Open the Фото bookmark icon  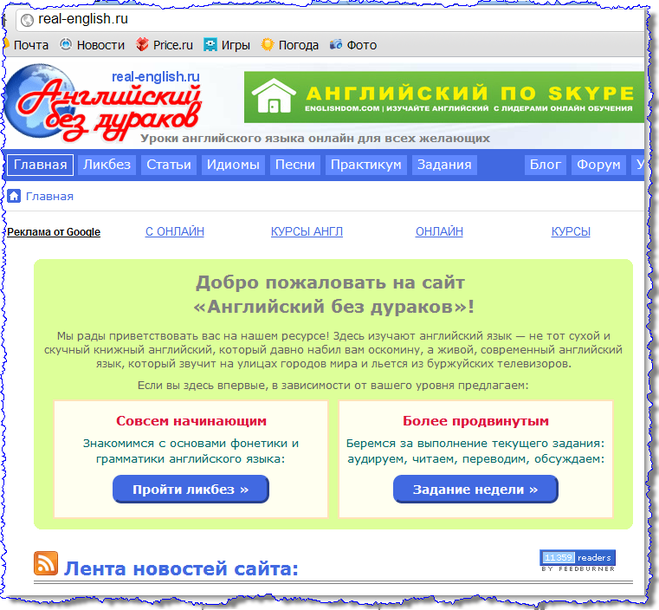(336, 45)
